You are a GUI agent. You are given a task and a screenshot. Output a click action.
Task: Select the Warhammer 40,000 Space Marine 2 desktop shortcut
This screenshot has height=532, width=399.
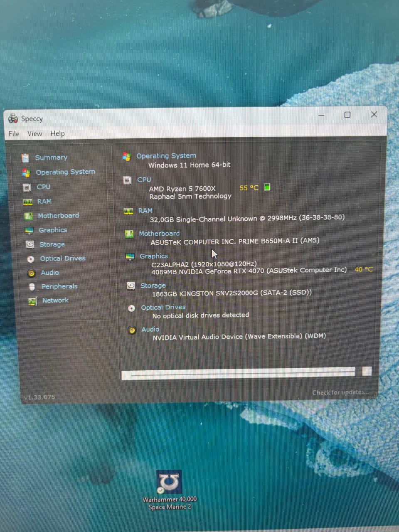169,490
